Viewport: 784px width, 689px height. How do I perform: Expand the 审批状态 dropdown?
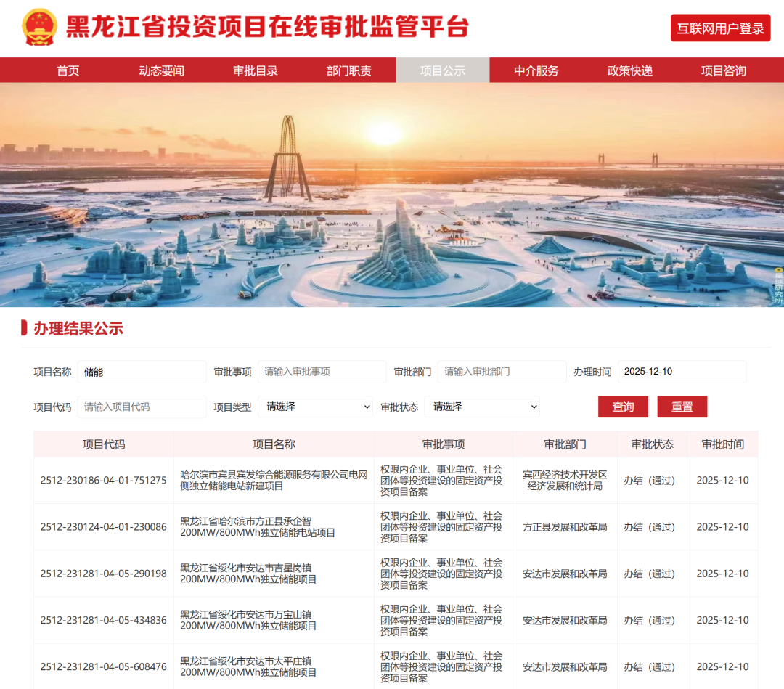pyautogui.click(x=482, y=407)
